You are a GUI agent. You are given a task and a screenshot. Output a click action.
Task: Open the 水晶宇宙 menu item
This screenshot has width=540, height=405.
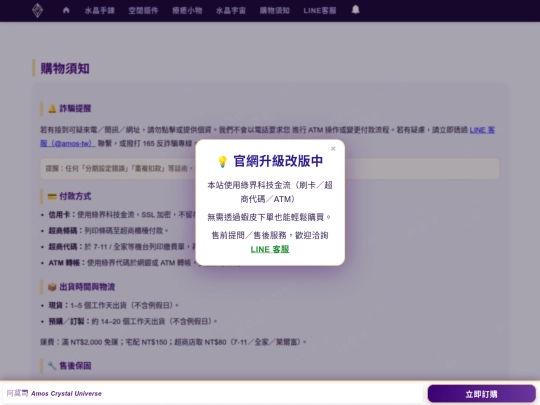coord(231,11)
